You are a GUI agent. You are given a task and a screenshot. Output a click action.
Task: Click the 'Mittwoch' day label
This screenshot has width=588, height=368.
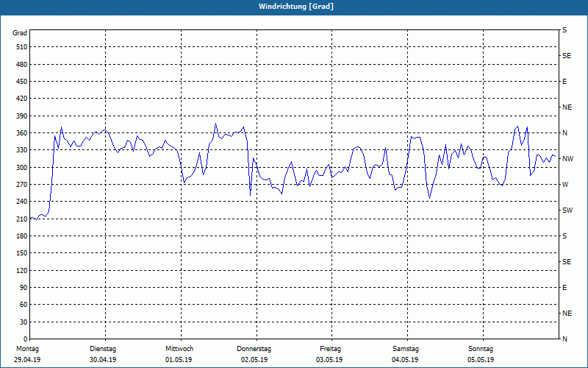tap(179, 349)
